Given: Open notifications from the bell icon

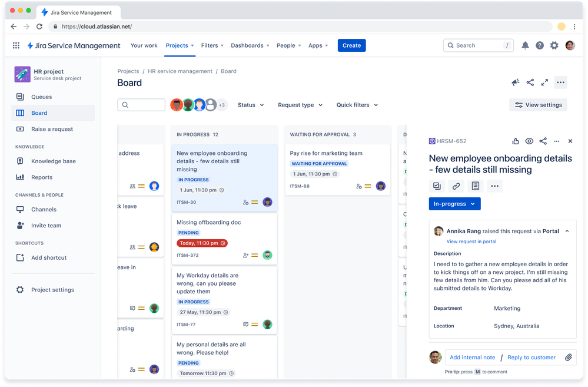Looking at the screenshot, I should [525, 45].
